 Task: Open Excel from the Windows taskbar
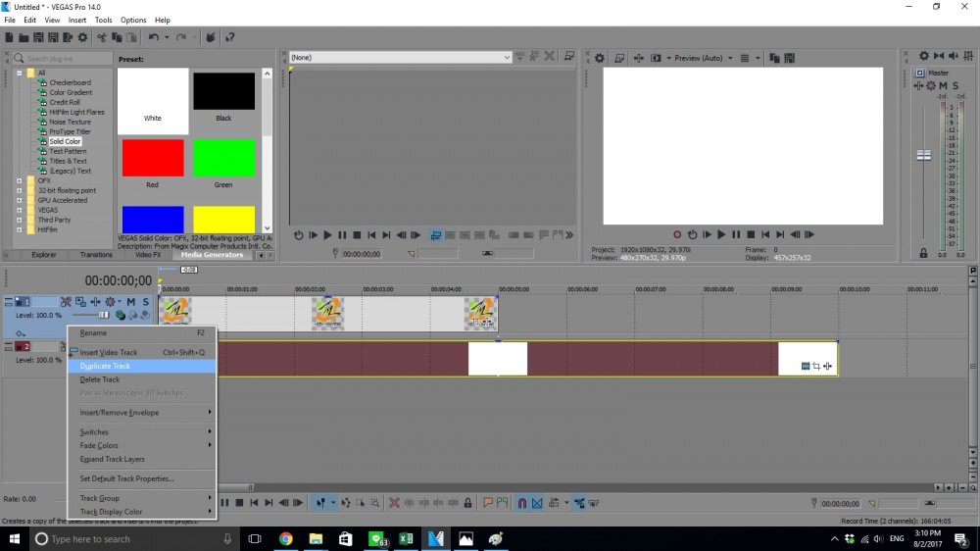coord(406,538)
